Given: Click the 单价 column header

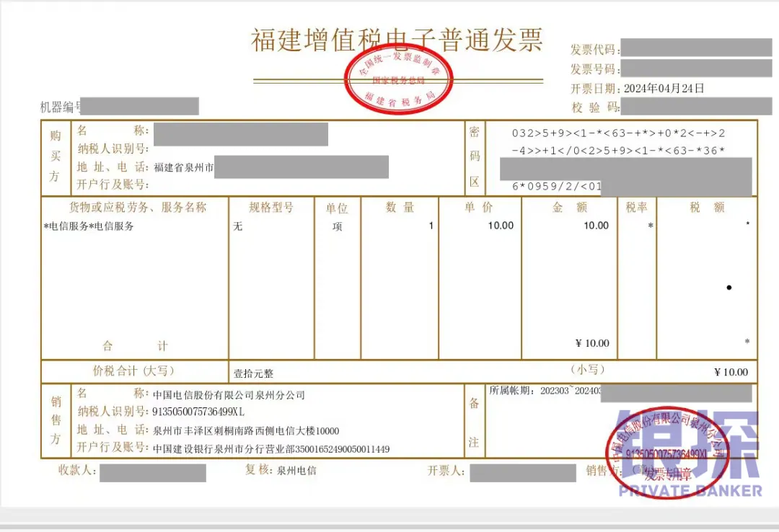Looking at the screenshot, I should pyautogui.click(x=479, y=207).
